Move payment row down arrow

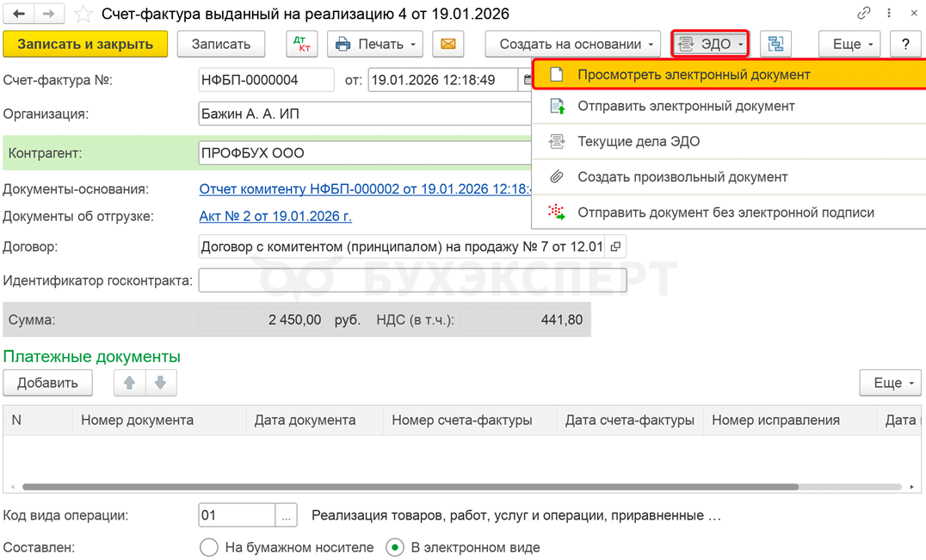coord(161,383)
